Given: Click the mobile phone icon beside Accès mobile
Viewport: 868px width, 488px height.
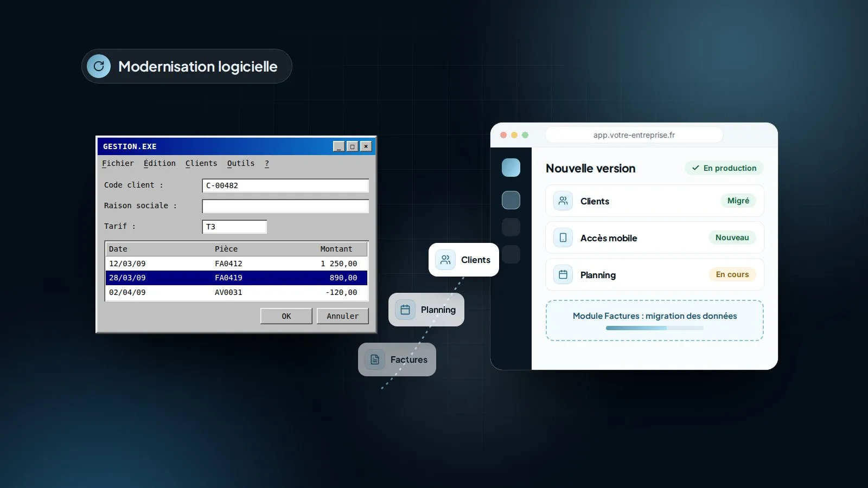Looking at the screenshot, I should 563,237.
